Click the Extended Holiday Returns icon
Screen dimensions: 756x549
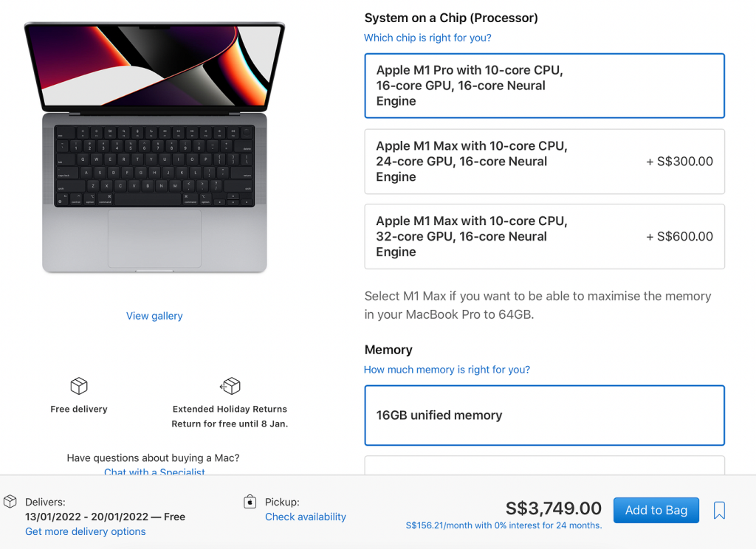point(230,386)
